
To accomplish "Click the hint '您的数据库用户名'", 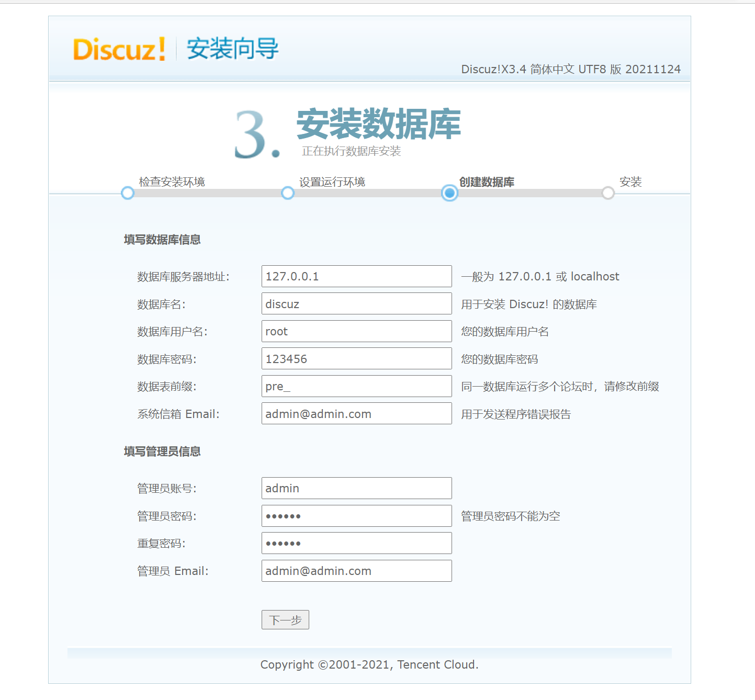I will click(505, 332).
